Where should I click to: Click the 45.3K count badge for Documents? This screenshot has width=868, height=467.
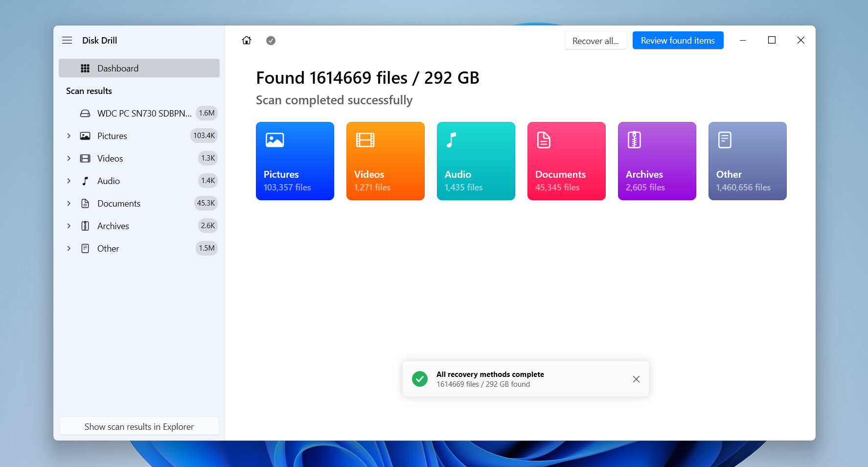point(206,203)
